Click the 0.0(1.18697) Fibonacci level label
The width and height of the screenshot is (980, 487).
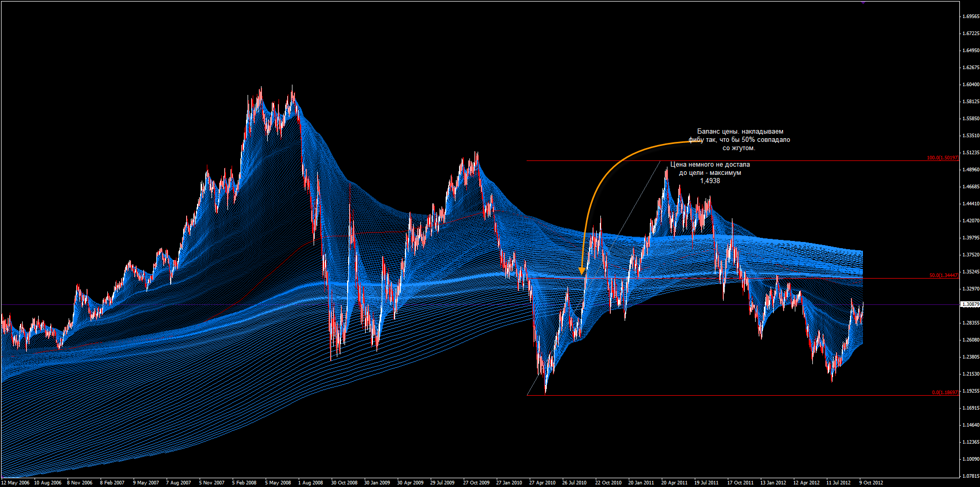coord(945,393)
